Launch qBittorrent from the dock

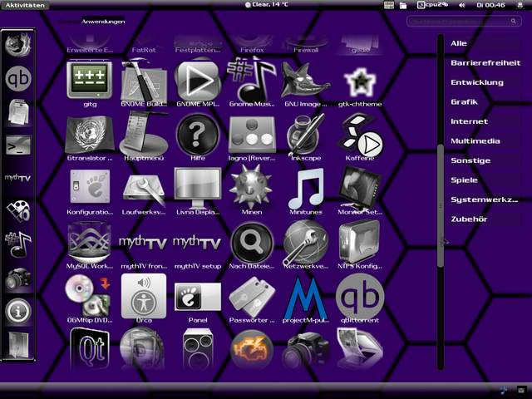[18, 79]
